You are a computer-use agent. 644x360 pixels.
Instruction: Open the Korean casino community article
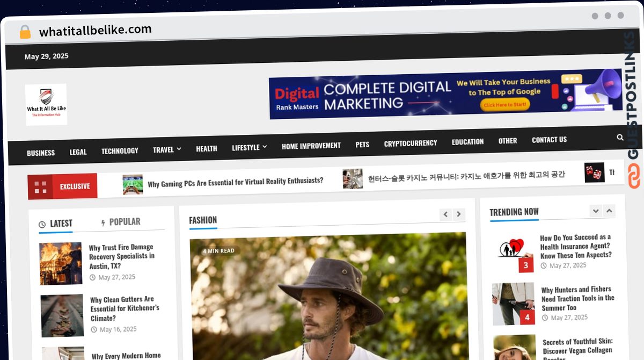pyautogui.click(x=466, y=176)
